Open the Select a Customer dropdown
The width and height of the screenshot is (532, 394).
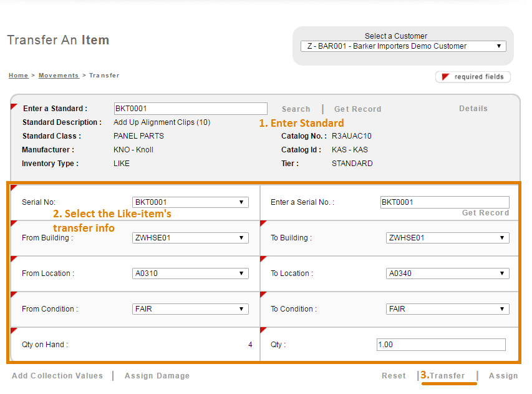[x=403, y=46]
